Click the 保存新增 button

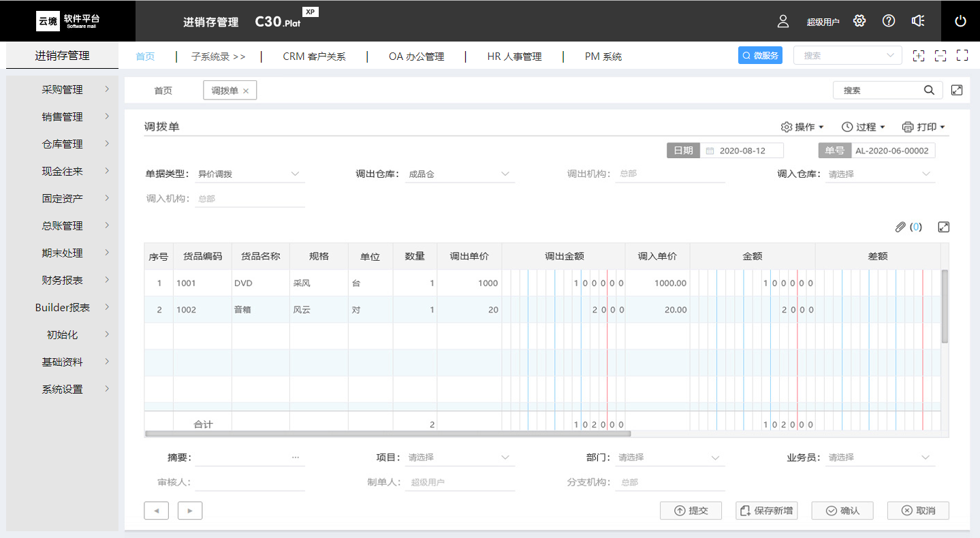[766, 511]
